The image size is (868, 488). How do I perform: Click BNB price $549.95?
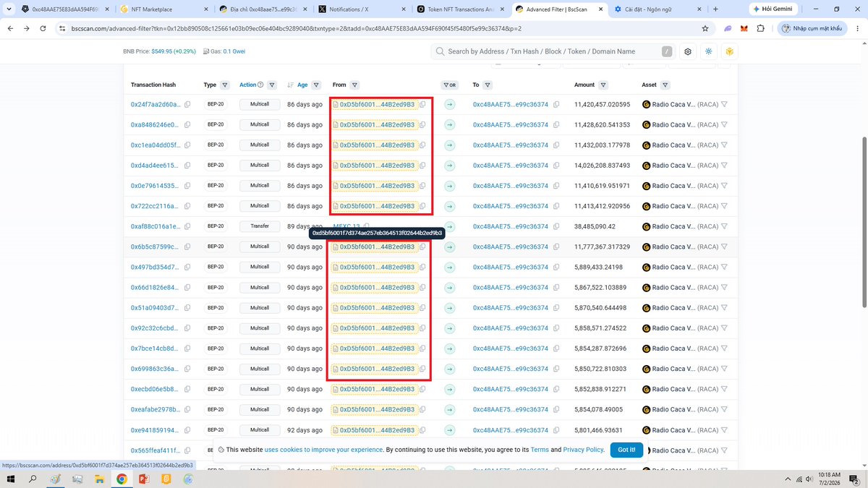click(x=163, y=52)
